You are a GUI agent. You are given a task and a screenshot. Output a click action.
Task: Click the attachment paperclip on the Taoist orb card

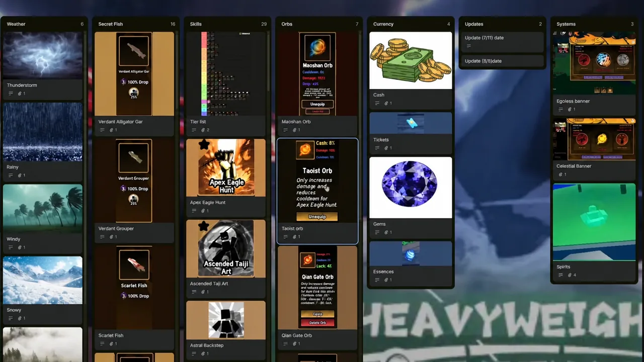pyautogui.click(x=295, y=237)
